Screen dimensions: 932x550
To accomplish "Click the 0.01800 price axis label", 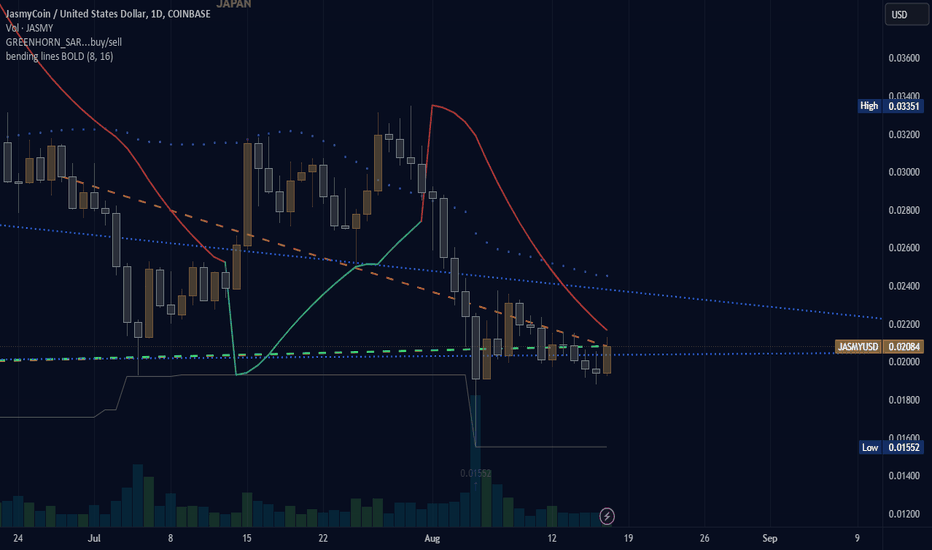I will pos(904,400).
